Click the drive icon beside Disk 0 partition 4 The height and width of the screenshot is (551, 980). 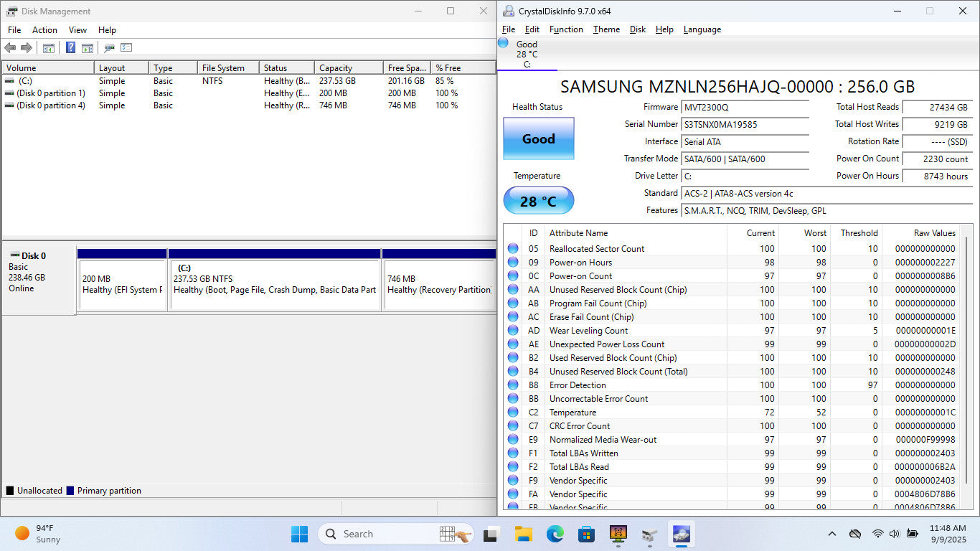[9, 105]
